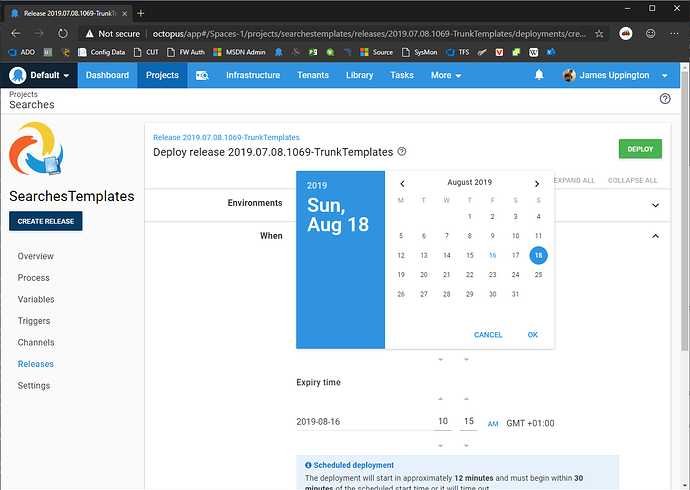The height and width of the screenshot is (490, 690).
Task: Open a new browser tab
Action: pos(141,13)
